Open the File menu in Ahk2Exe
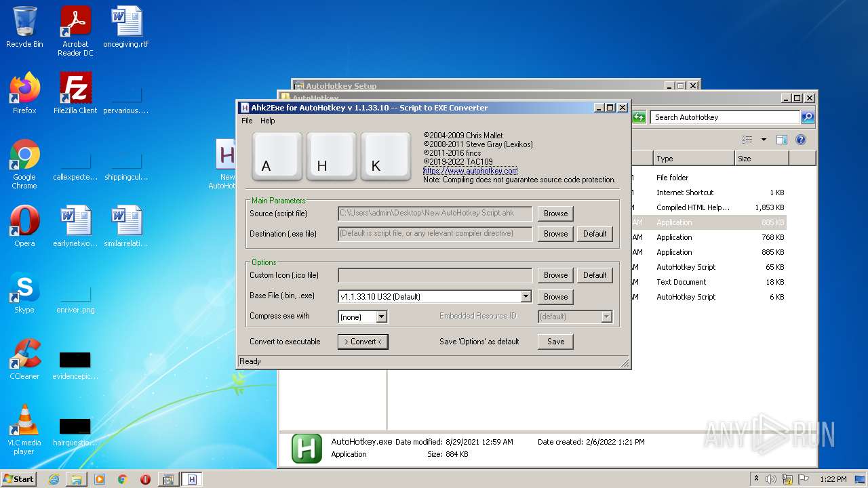This screenshot has height=488, width=868. click(247, 121)
